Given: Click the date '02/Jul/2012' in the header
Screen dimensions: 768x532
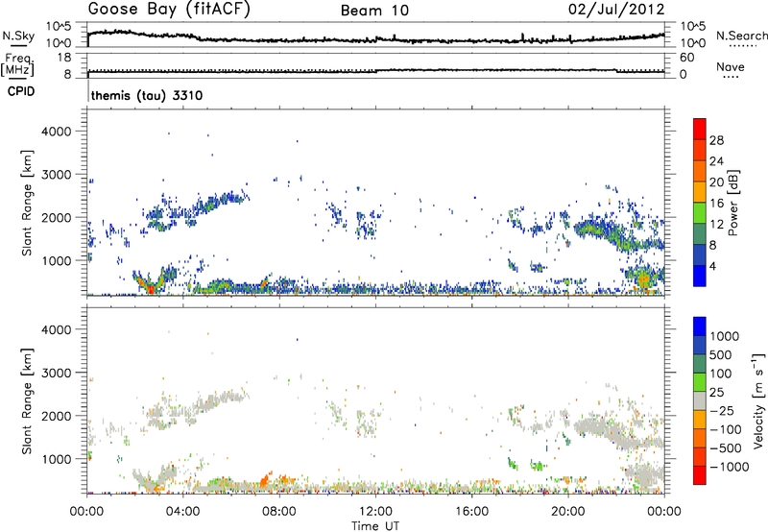Looking at the screenshot, I should tap(616, 10).
